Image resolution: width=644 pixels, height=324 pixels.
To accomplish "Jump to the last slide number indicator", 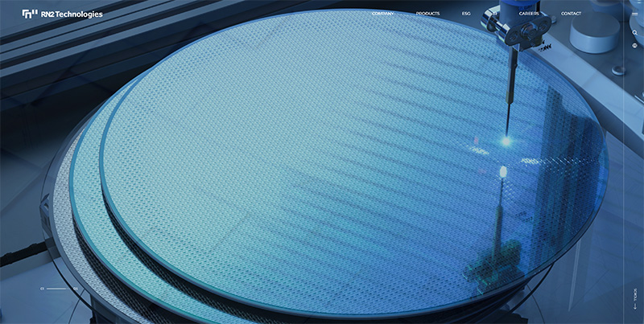I will click(x=75, y=289).
